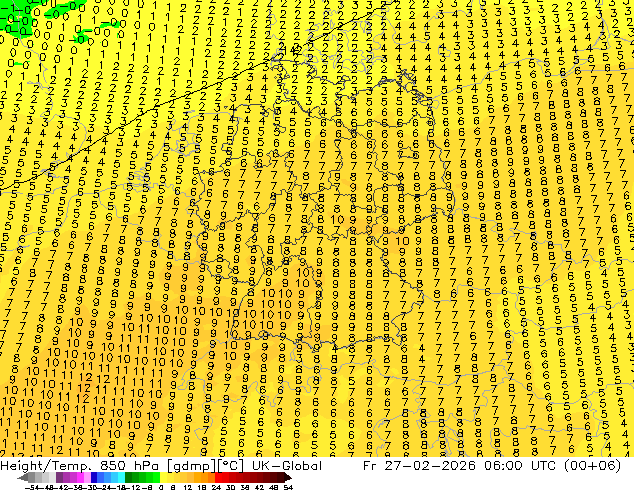The height and width of the screenshot is (490, 634).
Task: Click the '(00+06)' forecast offset text
Action: pos(593,466)
